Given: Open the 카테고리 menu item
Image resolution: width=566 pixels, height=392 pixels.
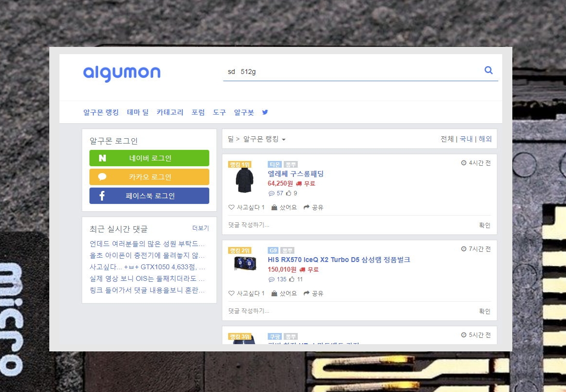Looking at the screenshot, I should [x=170, y=112].
